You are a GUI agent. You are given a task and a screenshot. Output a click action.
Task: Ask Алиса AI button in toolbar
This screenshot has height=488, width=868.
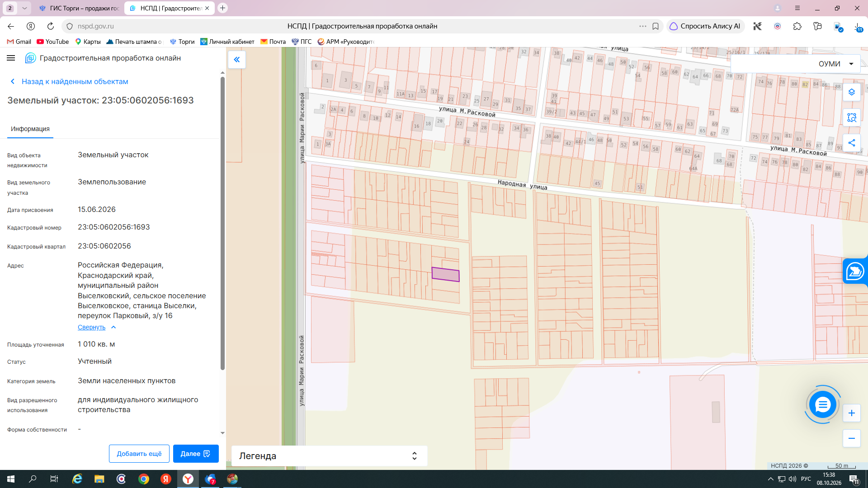point(705,26)
